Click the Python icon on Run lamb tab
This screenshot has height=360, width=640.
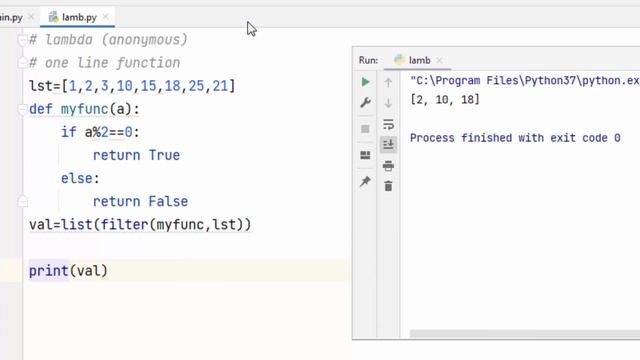399,60
